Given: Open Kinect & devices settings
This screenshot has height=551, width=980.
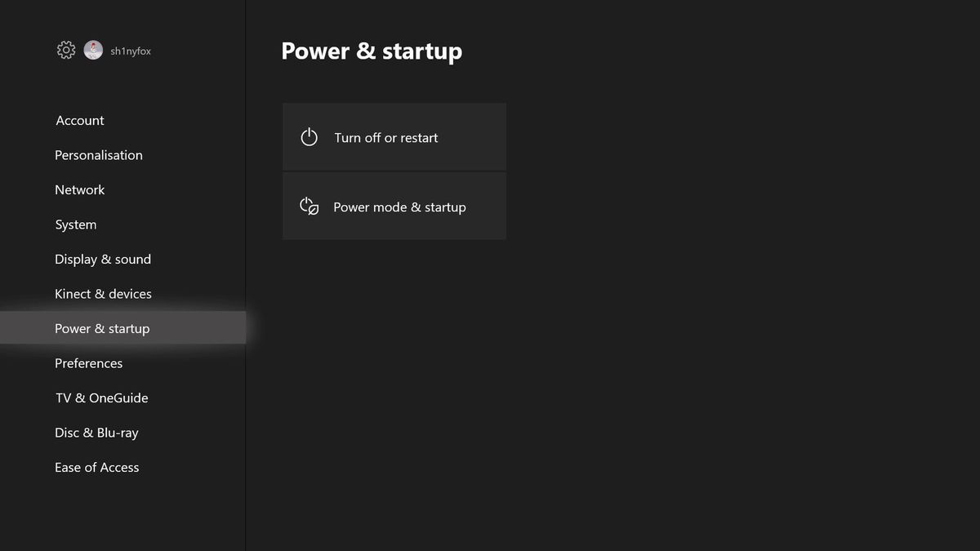Looking at the screenshot, I should pos(103,294).
